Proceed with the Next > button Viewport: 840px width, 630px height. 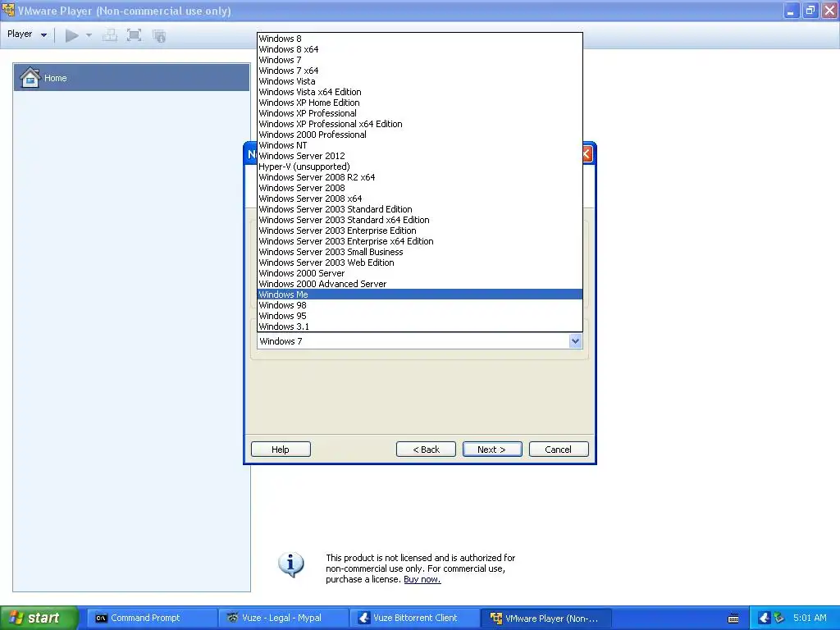click(492, 450)
